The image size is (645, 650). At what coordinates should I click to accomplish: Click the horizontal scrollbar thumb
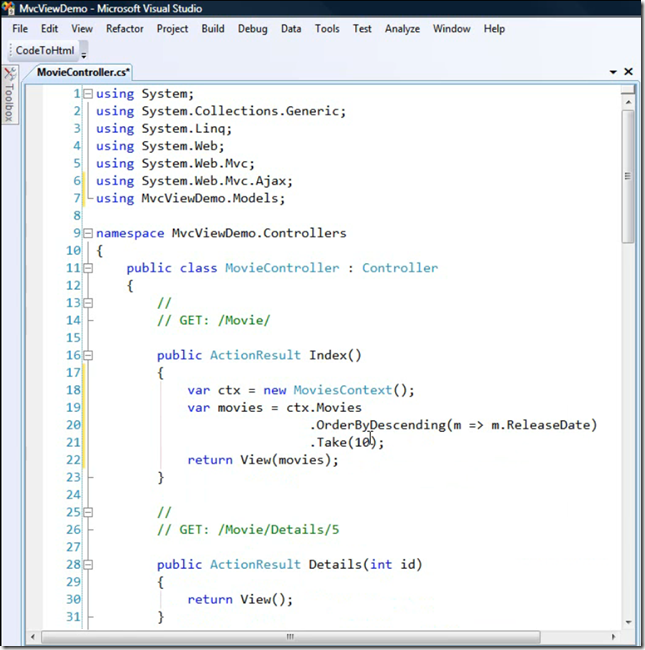[x=291, y=636]
